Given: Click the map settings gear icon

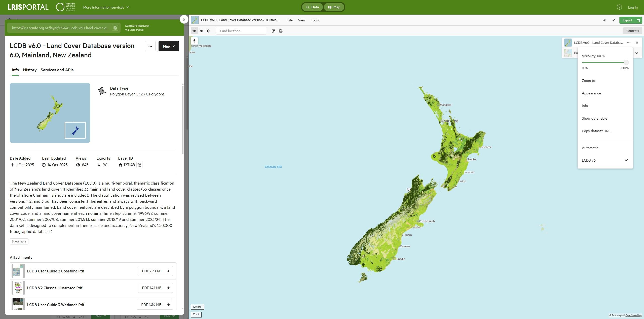Looking at the screenshot, I should [x=208, y=31].
